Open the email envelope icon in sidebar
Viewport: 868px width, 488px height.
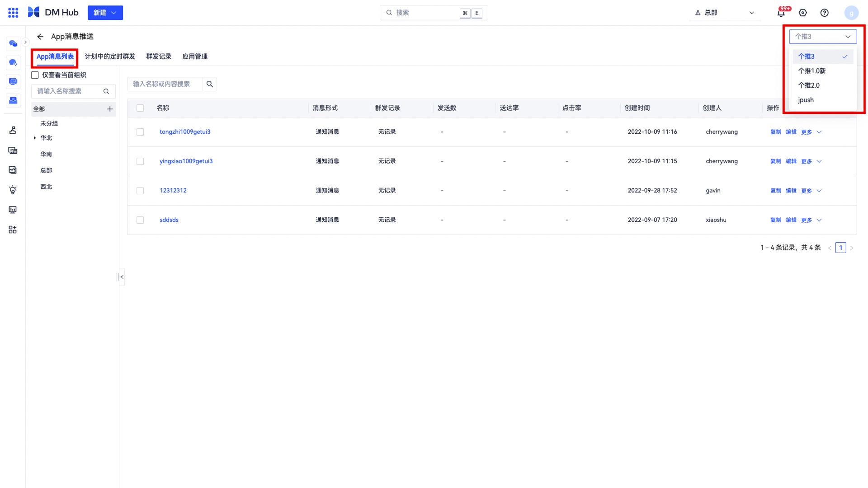[13, 100]
